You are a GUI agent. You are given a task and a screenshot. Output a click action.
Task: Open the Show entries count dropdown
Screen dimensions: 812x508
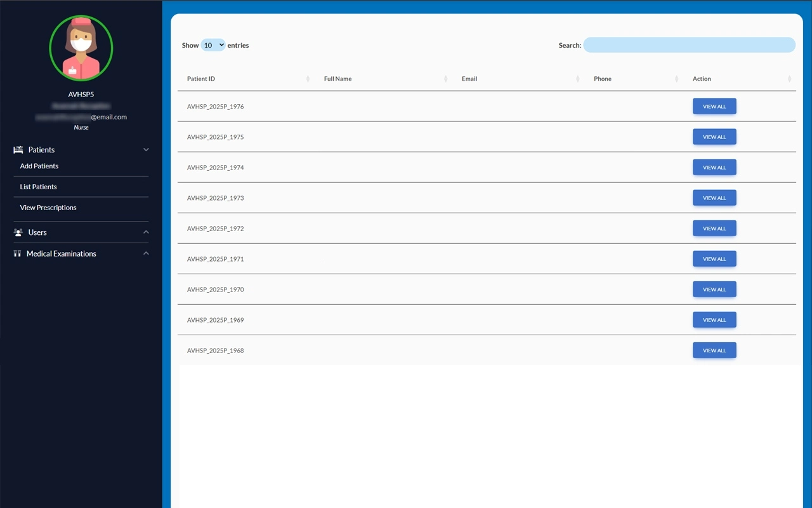213,45
